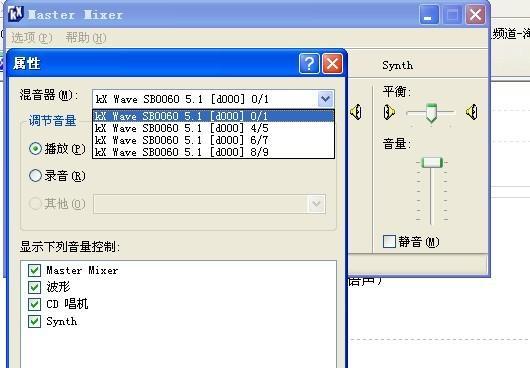Minimize the Master Mixer window
Image resolution: width=530 pixels, height=368 pixels.
pyautogui.click(x=429, y=15)
